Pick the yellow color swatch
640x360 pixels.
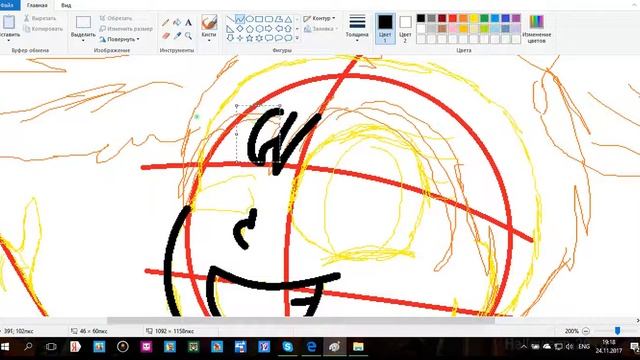(x=474, y=18)
